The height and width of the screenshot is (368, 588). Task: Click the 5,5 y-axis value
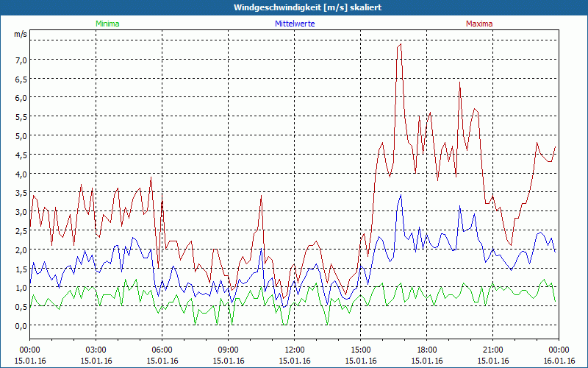[21, 117]
